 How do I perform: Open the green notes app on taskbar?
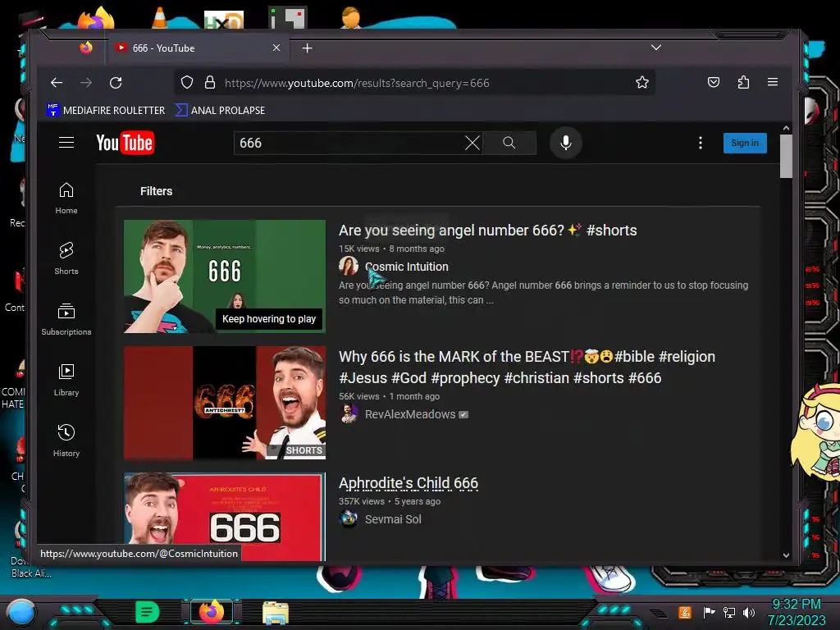tap(147, 612)
